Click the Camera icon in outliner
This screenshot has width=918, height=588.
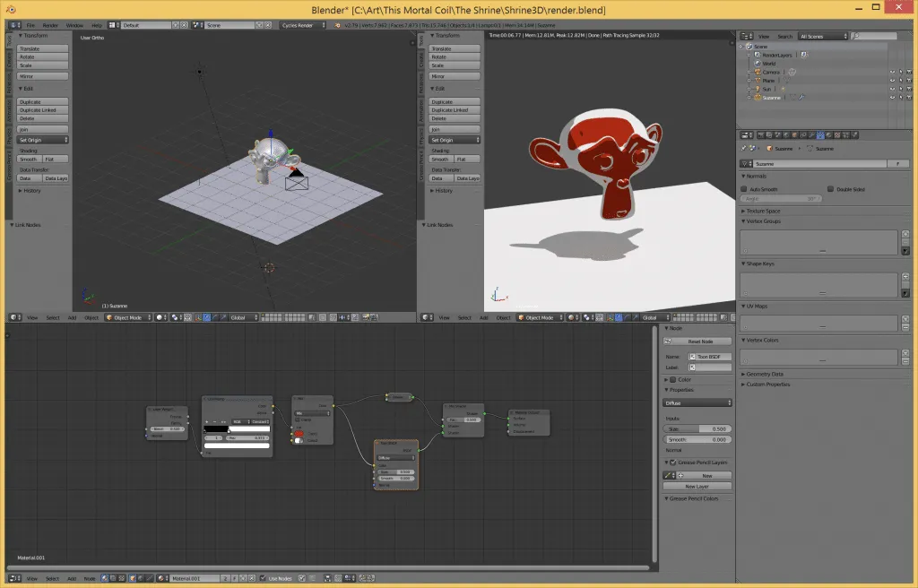757,72
